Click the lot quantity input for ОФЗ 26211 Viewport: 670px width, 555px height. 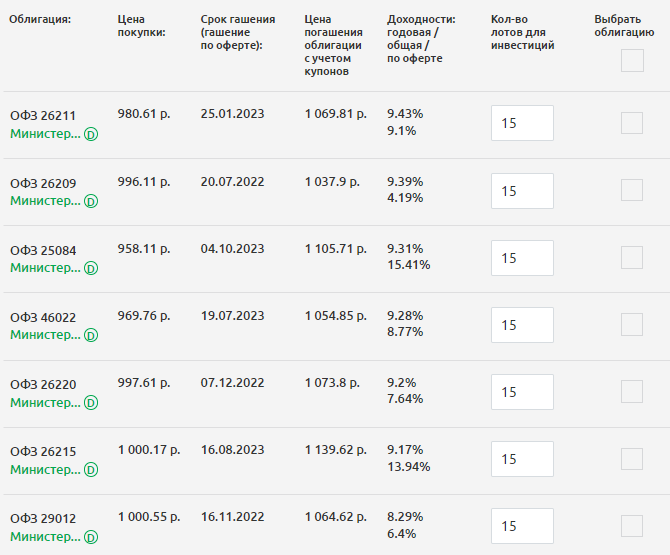522,124
